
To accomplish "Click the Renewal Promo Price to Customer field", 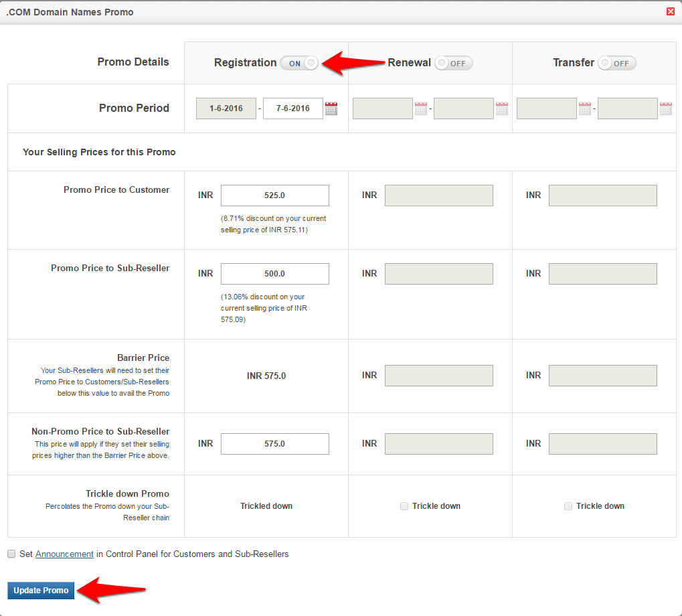I will (438, 196).
